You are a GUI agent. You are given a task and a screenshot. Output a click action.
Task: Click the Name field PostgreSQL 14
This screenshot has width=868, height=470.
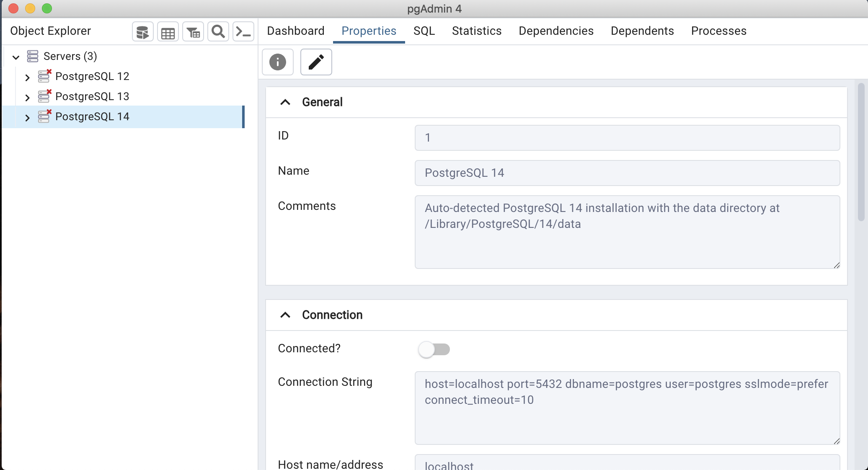[627, 173]
